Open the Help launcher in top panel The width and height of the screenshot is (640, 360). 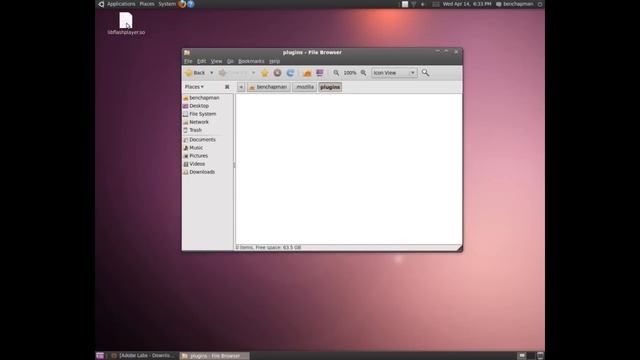click(191, 4)
